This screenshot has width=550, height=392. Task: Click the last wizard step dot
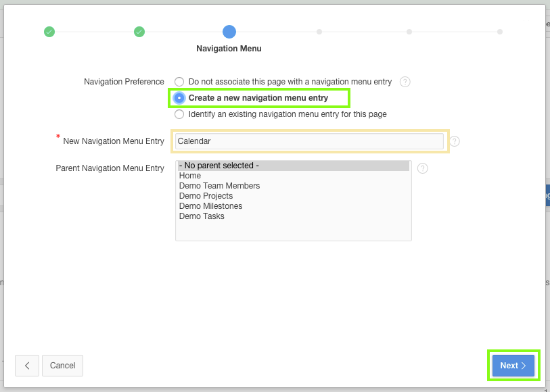[499, 32]
